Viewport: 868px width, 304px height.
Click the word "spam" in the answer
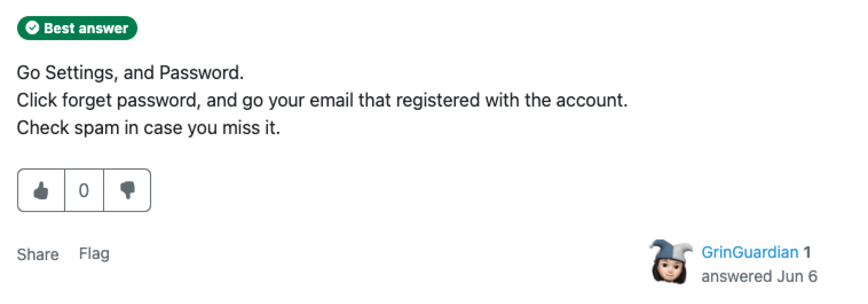click(x=97, y=128)
